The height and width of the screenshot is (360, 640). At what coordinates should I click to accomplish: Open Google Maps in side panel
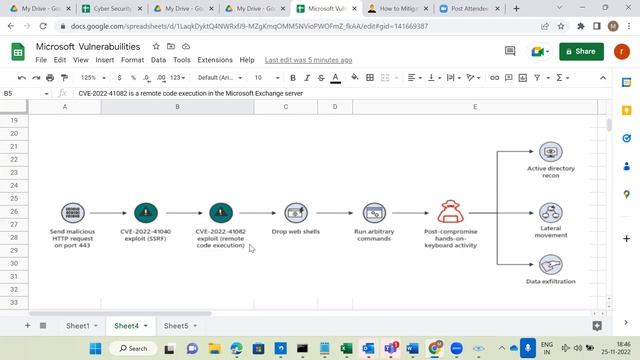click(627, 194)
